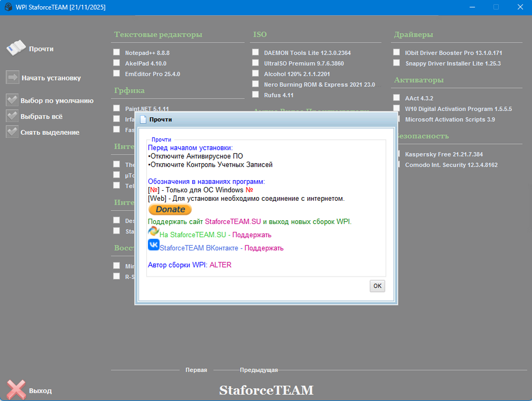
Task: Enable DAEMON Tools Lite checkbox
Action: [255, 52]
